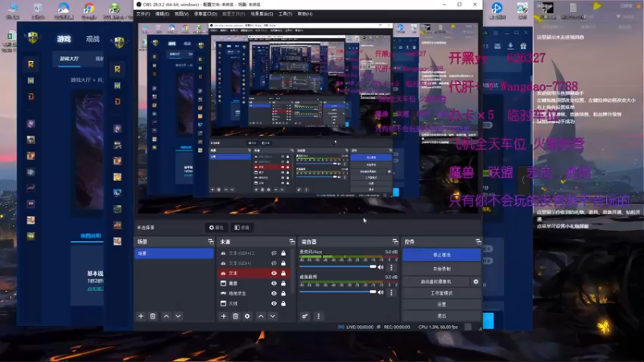The width and height of the screenshot is (644, 362).
Task: Pop out the Sources dock panel
Action: (291, 242)
